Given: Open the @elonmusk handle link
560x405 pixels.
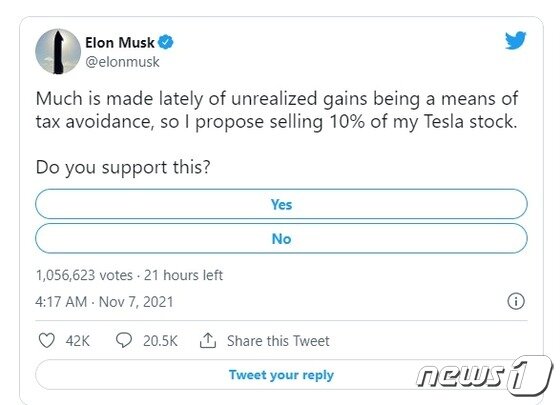Looking at the screenshot, I should click(122, 62).
